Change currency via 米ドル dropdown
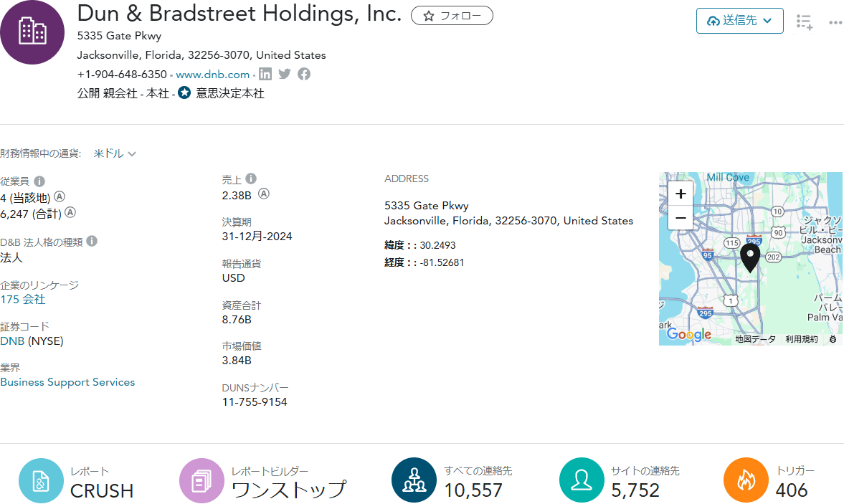 point(115,154)
